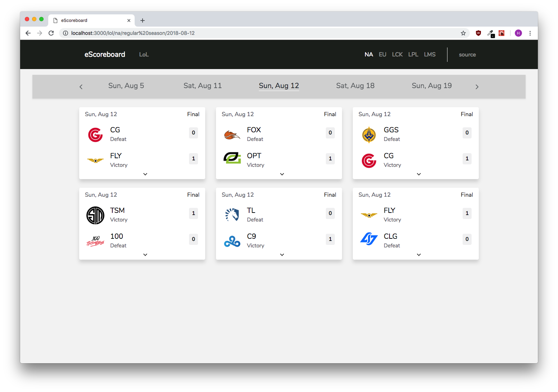Click the CLG team logo
Screen dimensions: 558x392
coord(369,239)
